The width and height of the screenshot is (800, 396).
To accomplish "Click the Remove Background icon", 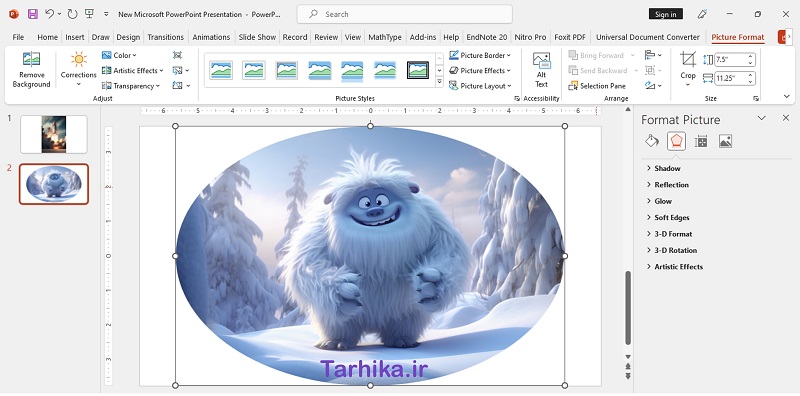I will click(x=31, y=59).
